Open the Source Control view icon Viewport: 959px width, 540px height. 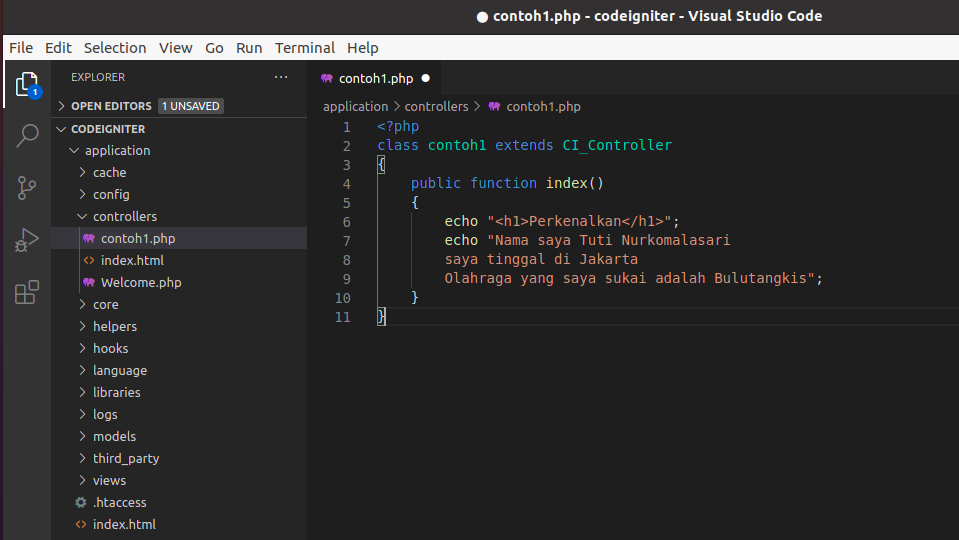pyautogui.click(x=26, y=188)
